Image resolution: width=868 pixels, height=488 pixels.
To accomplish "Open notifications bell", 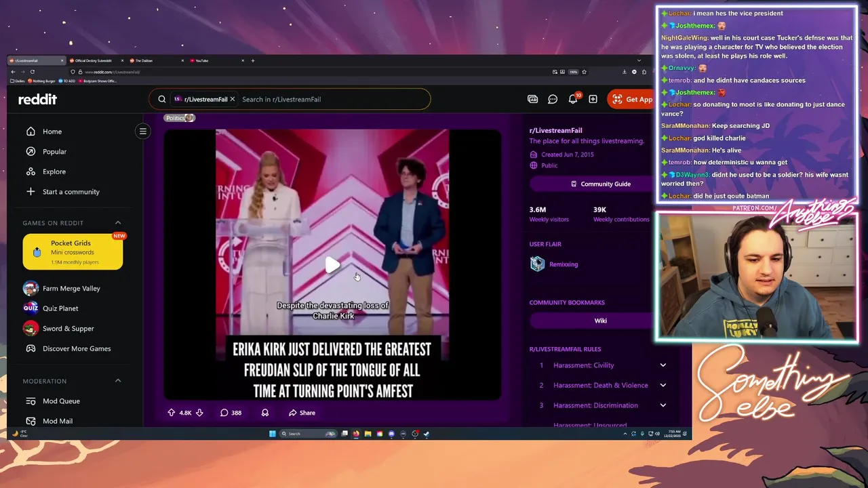I will (573, 99).
